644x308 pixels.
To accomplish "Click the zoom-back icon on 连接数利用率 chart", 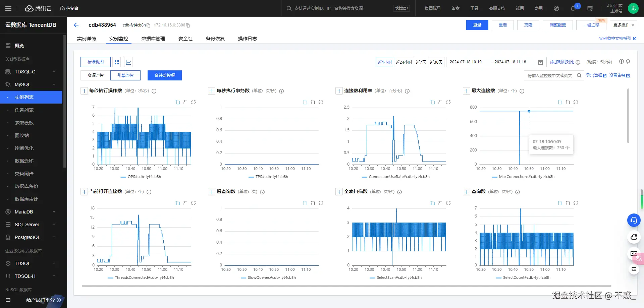I will tap(440, 102).
